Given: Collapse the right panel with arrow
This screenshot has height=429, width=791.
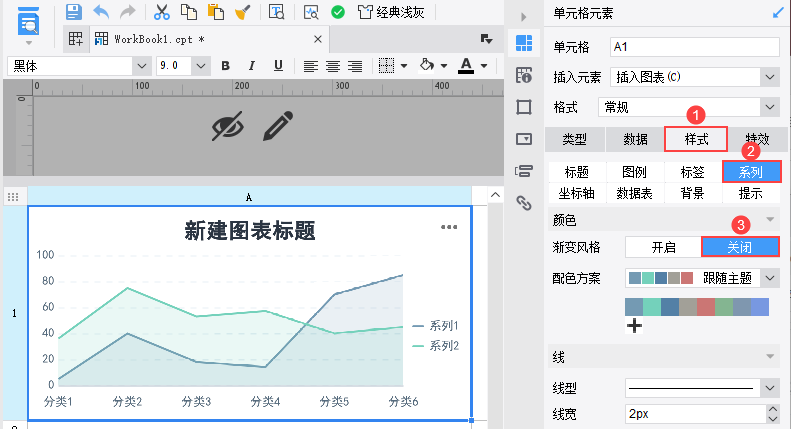Looking at the screenshot, I should pyautogui.click(x=524, y=17).
